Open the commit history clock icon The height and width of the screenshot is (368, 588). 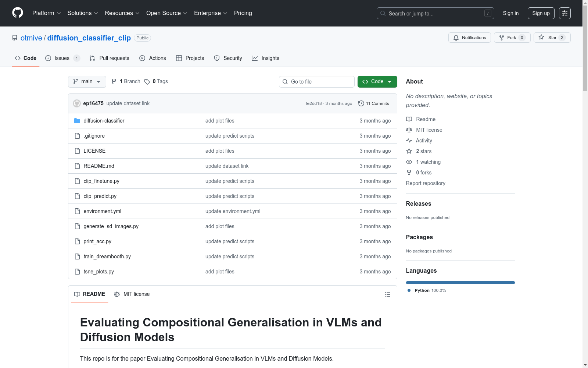pyautogui.click(x=361, y=103)
